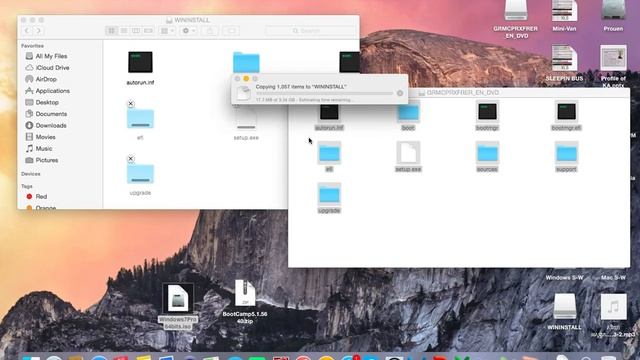Stop the copy with X button

[400, 93]
